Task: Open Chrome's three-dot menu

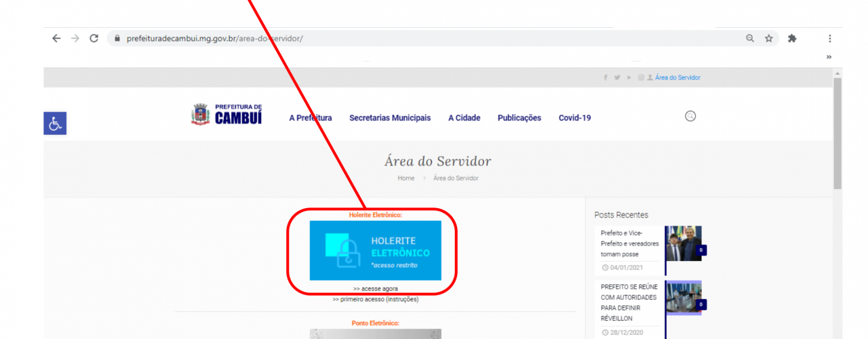Action: tap(829, 39)
